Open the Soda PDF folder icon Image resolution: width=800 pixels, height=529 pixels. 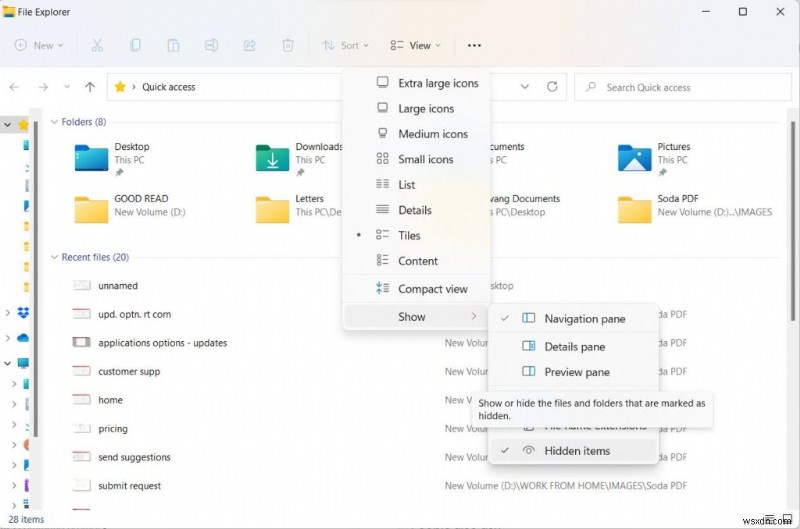click(x=634, y=209)
